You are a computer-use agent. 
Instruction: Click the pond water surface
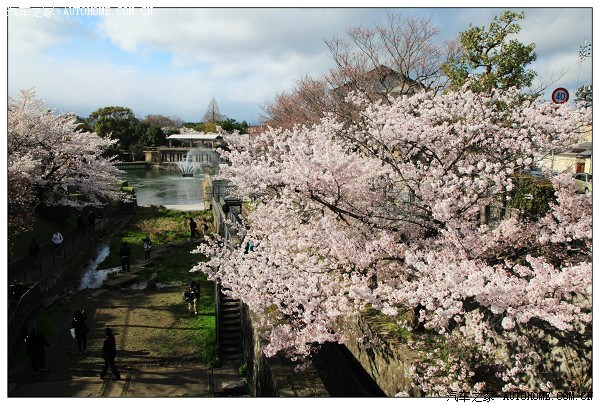point(160,188)
